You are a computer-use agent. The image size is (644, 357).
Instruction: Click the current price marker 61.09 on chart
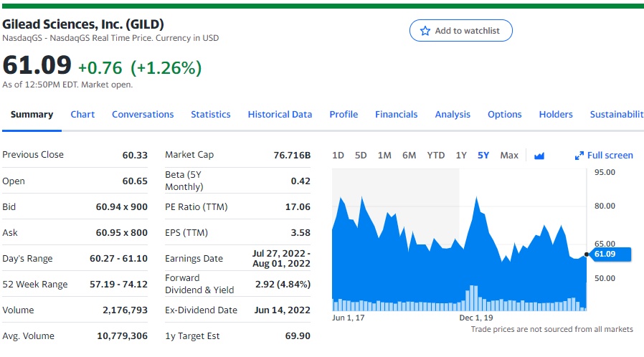coord(609,254)
